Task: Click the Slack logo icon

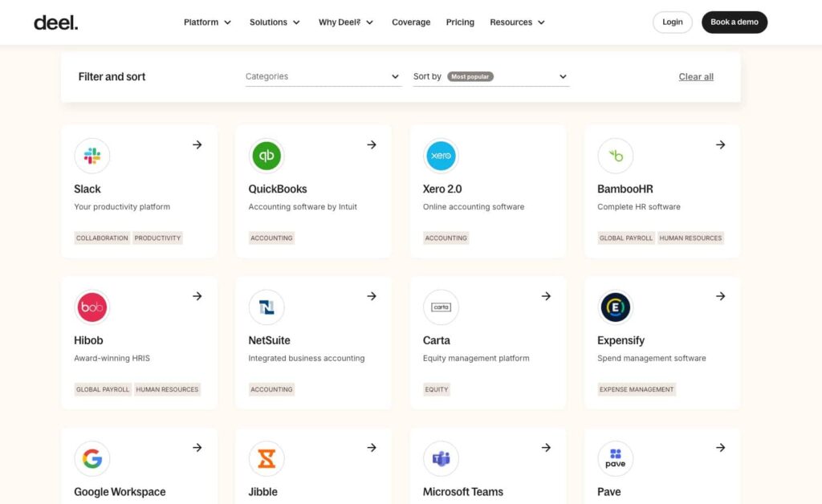Action: pyautogui.click(x=92, y=156)
